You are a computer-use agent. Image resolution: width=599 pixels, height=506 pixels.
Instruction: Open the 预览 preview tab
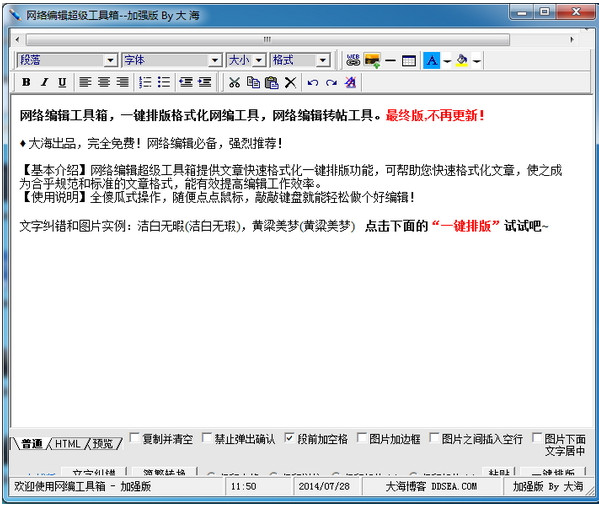pos(103,444)
